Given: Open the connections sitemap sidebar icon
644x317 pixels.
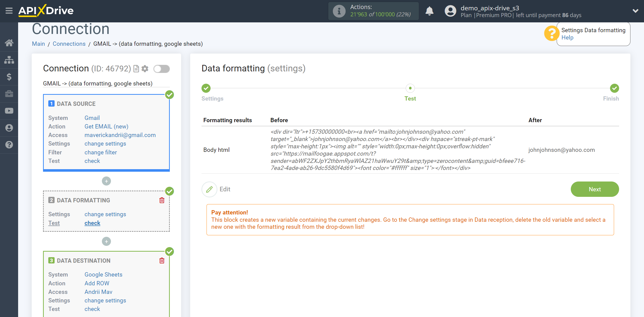Looking at the screenshot, I should click(9, 60).
